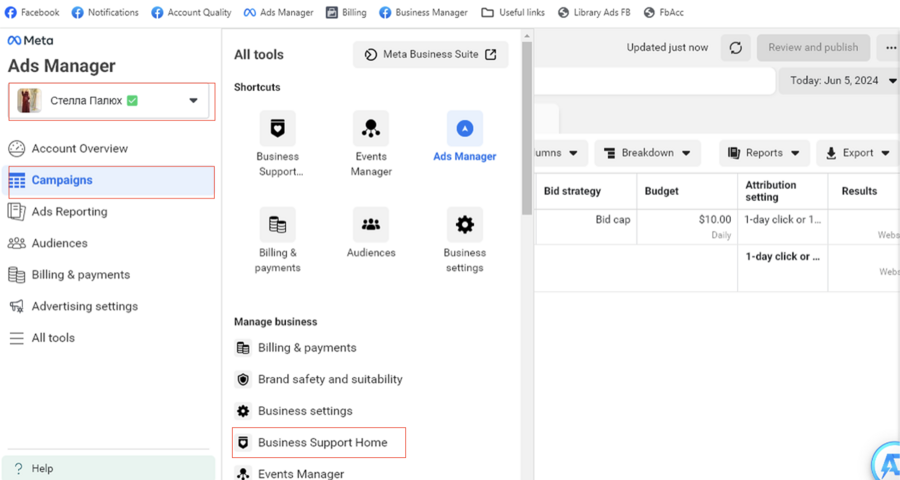
Task: Click All tools hamburger menu item
Action: point(42,338)
